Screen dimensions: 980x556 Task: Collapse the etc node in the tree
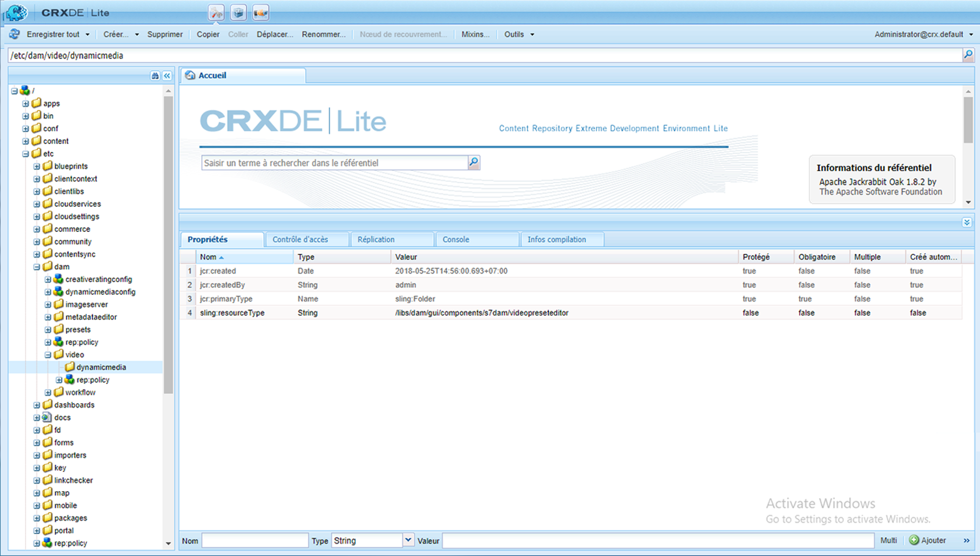click(26, 154)
